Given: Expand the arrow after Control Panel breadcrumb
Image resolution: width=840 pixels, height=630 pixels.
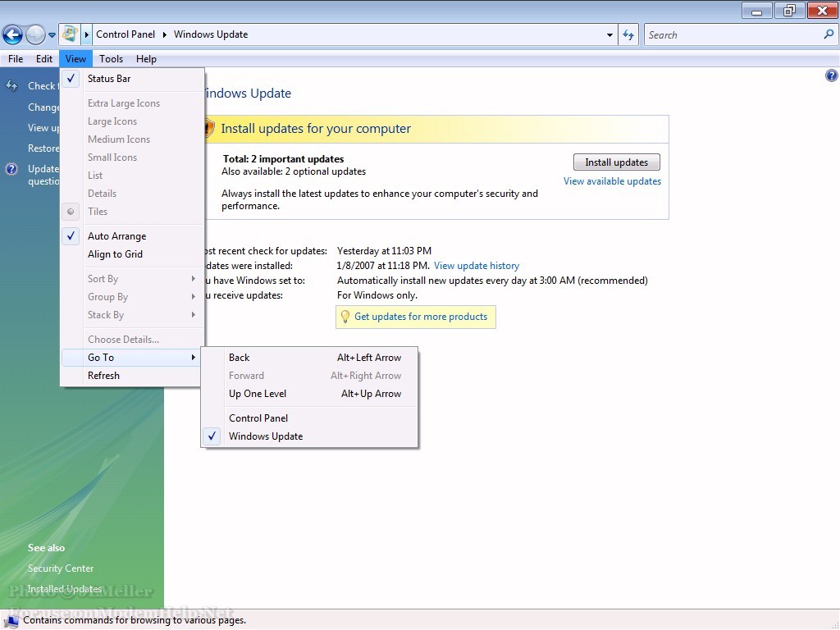Looking at the screenshot, I should click(164, 34).
